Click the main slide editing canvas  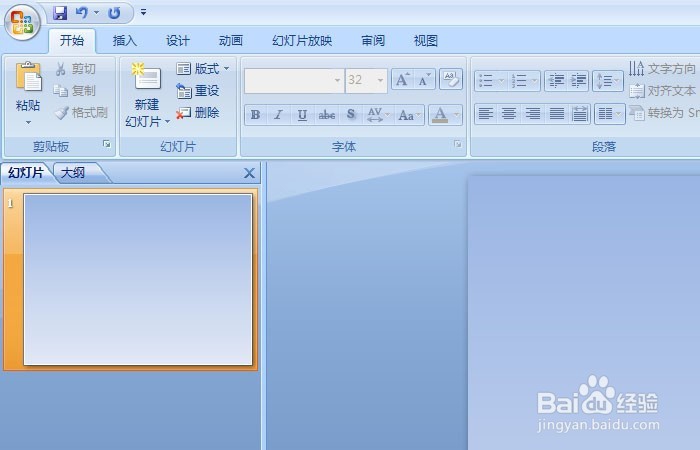(x=584, y=312)
